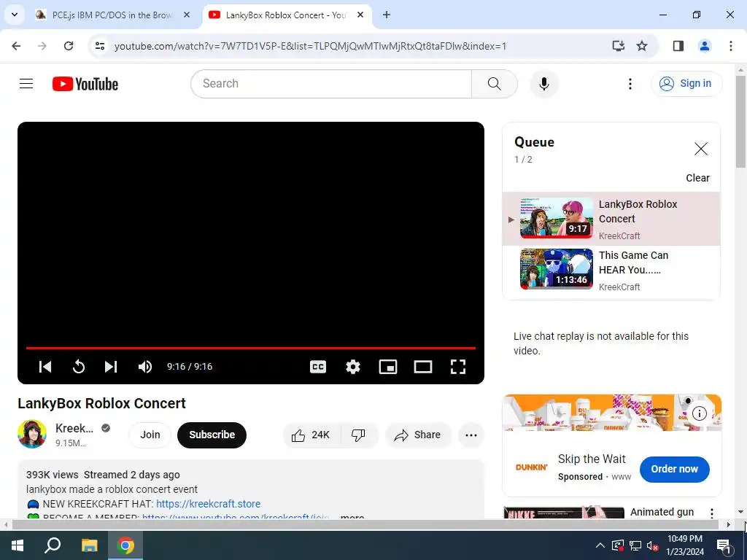The image size is (747, 560).
Task: Close the LankyBox YouTube tab
Action: (360, 15)
